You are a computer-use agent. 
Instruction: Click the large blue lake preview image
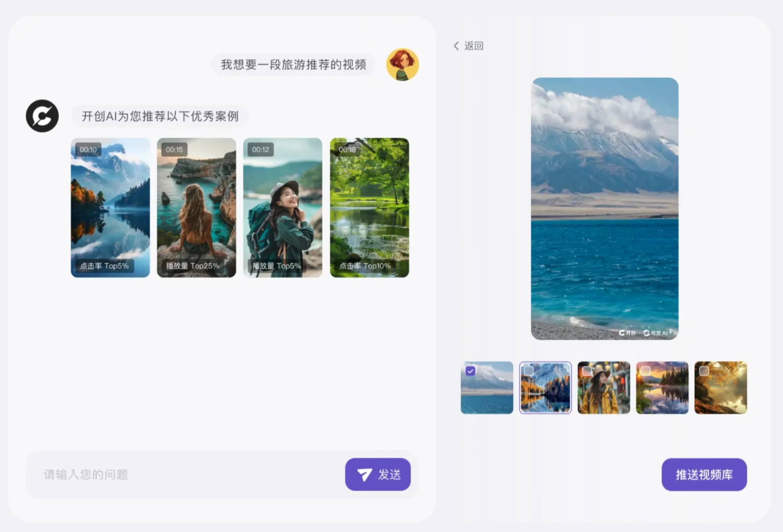point(604,208)
